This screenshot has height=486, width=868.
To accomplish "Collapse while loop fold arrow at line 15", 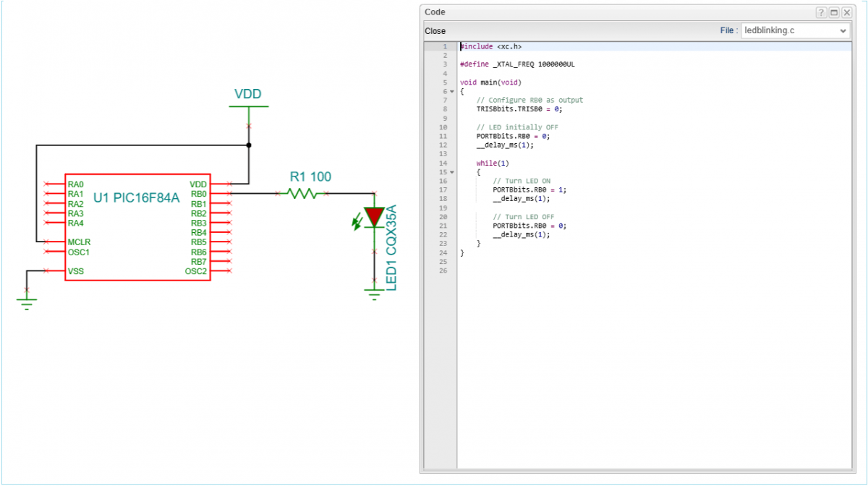I will (452, 172).
